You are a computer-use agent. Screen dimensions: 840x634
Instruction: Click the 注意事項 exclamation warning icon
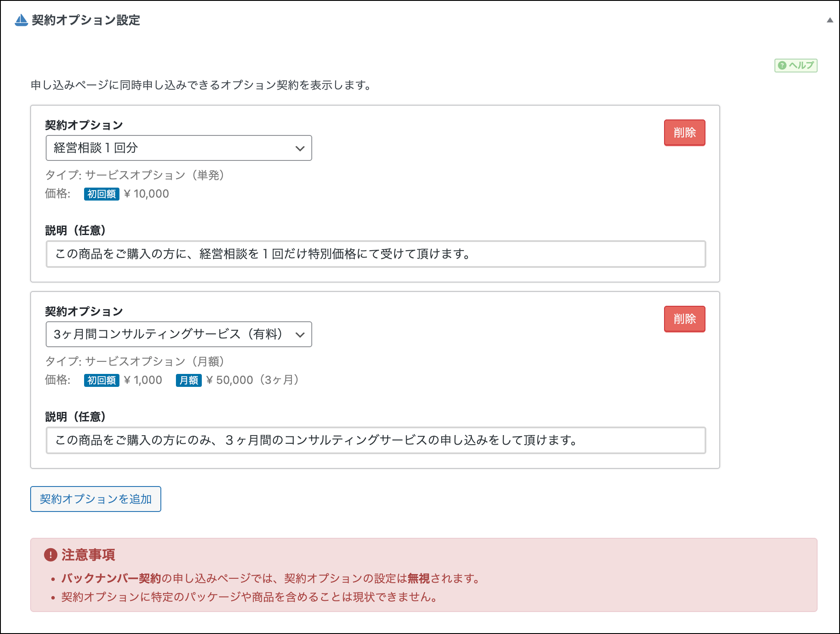(x=50, y=555)
